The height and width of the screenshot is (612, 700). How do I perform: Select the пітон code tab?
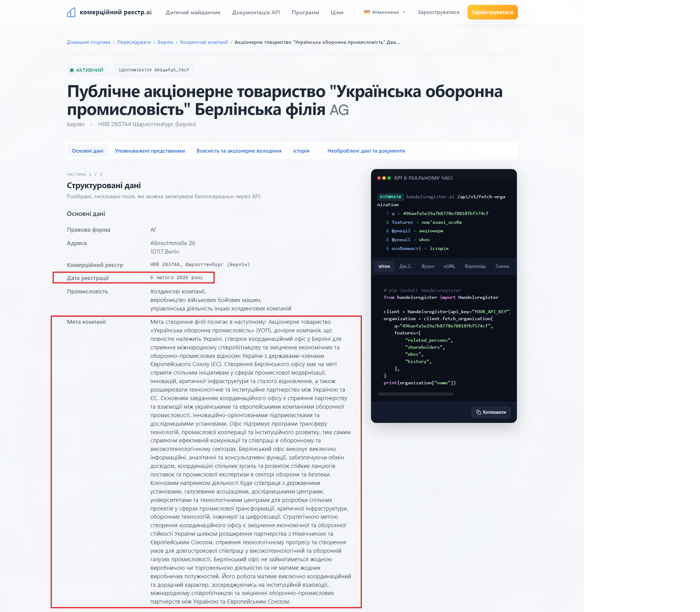[x=384, y=266]
